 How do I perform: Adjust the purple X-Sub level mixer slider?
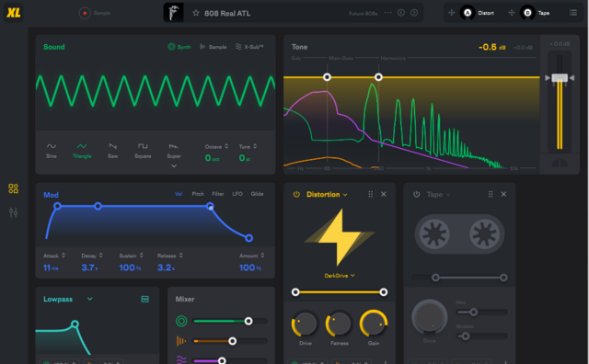click(230, 360)
